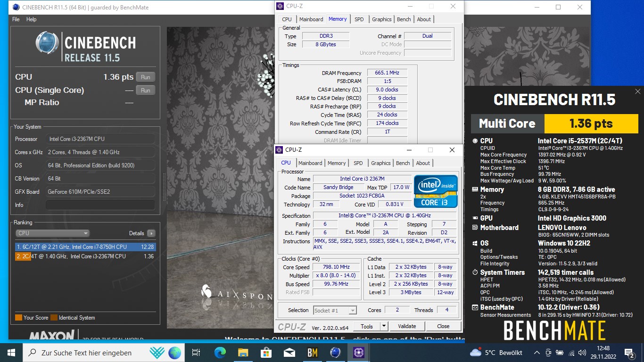
Task: Switch to About tab in rear CPU-Z window
Action: 424,19
